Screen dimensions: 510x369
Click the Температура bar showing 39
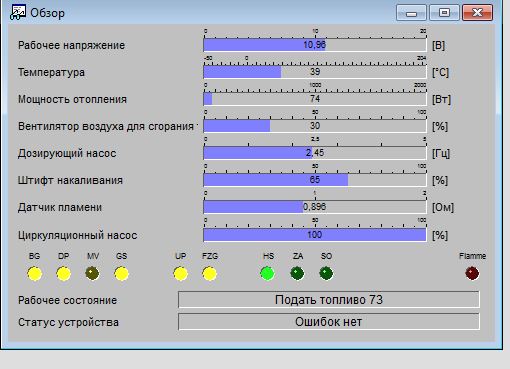pos(315,72)
